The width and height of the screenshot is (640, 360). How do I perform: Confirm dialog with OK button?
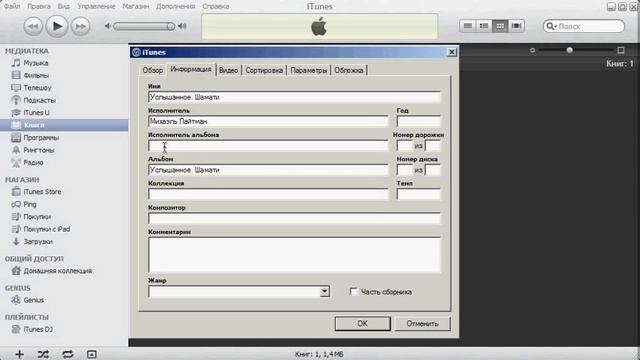pyautogui.click(x=362, y=323)
